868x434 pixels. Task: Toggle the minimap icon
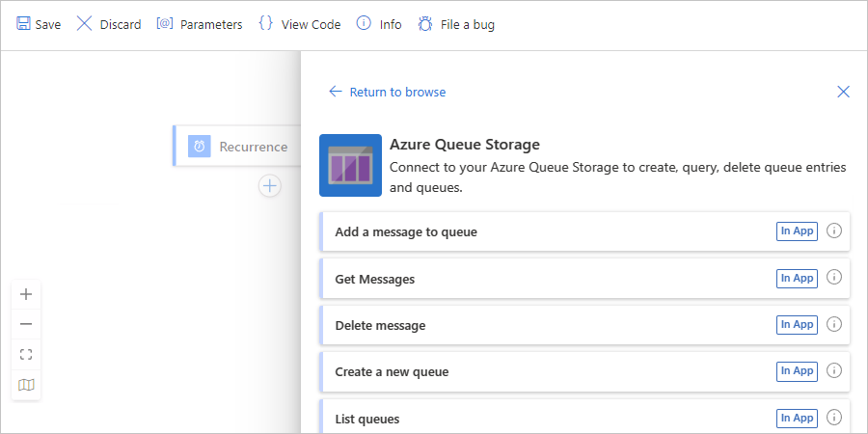click(x=26, y=385)
